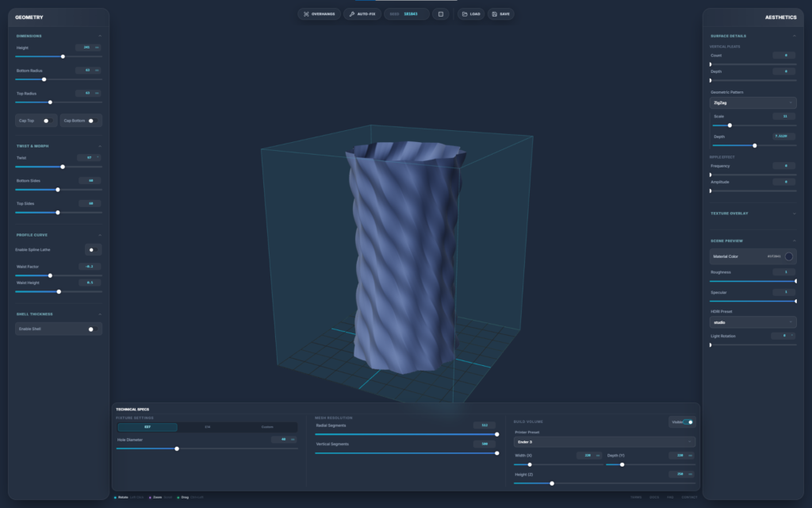Click the Overhangs analysis icon button

pos(319,13)
